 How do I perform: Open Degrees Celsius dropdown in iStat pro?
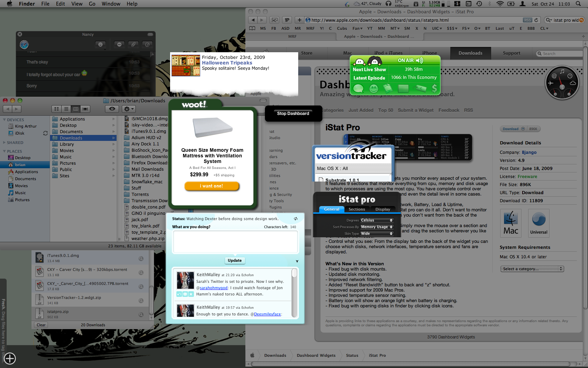pyautogui.click(x=377, y=220)
